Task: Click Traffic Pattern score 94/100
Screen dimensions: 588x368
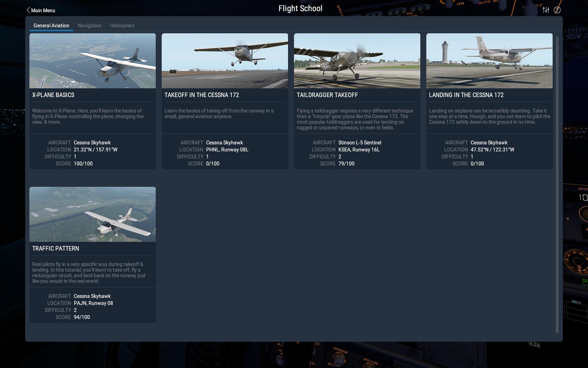Action: (82, 317)
